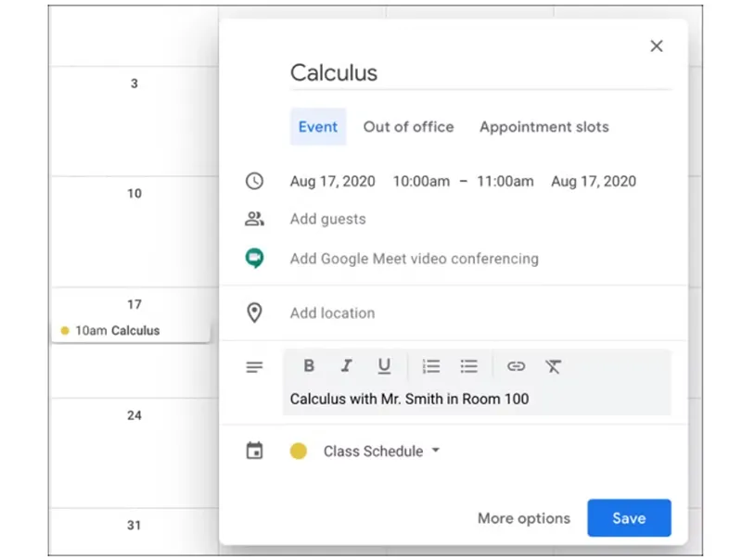Apply bulleted list formatting
Viewport: 742px width, 560px height.
pos(468,366)
